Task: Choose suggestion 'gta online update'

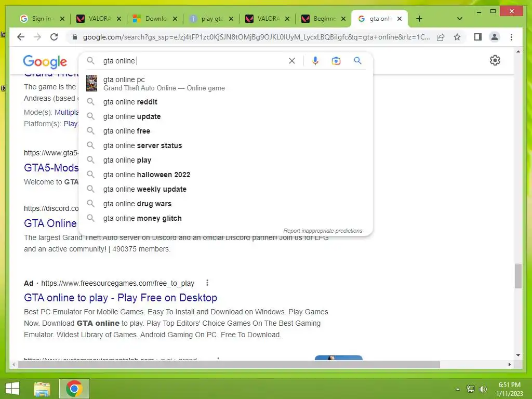Action: click(225, 116)
